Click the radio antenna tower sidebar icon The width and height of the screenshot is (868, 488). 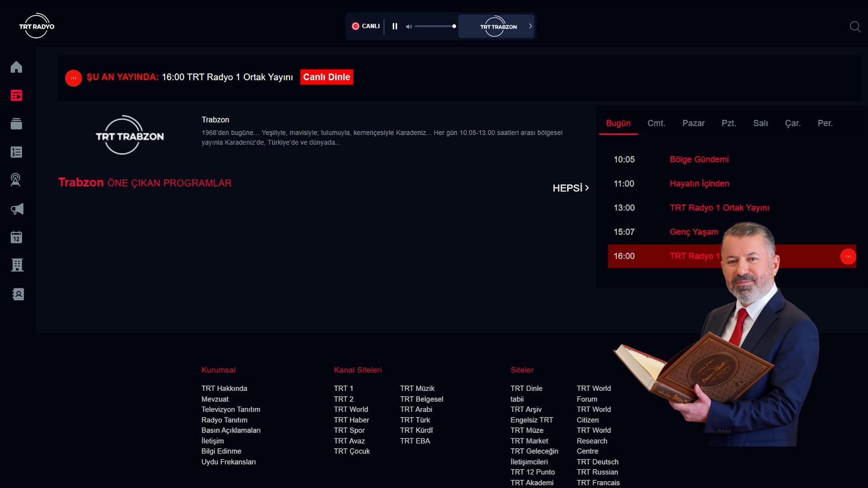[16, 180]
